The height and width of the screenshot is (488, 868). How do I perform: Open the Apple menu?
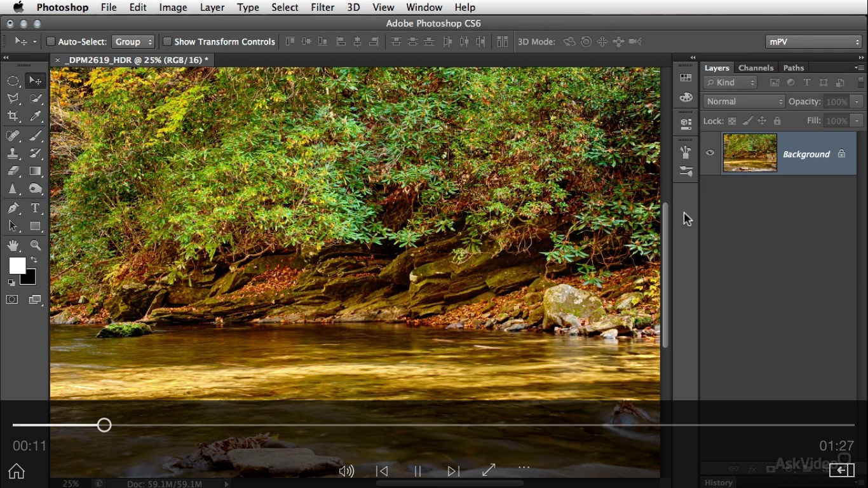[18, 8]
